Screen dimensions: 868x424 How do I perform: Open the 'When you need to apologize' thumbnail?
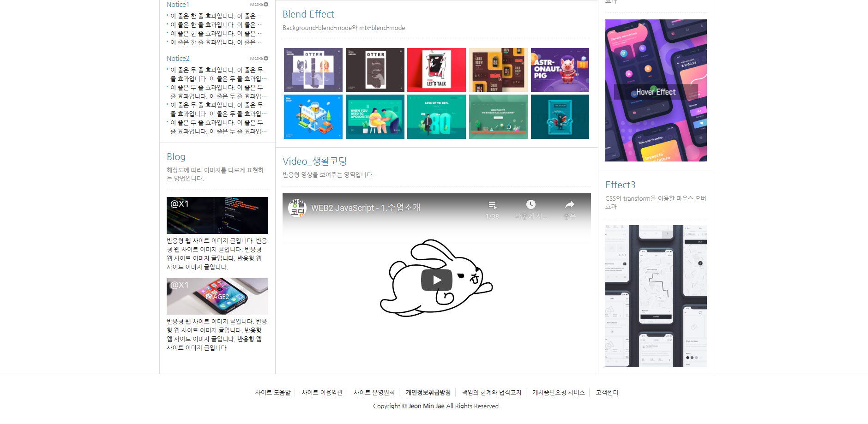click(x=375, y=117)
